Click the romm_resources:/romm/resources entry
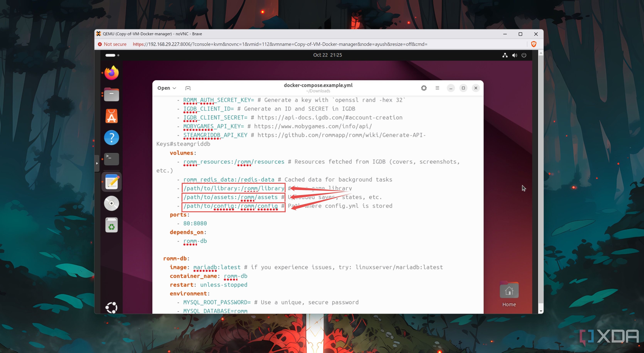 click(234, 162)
